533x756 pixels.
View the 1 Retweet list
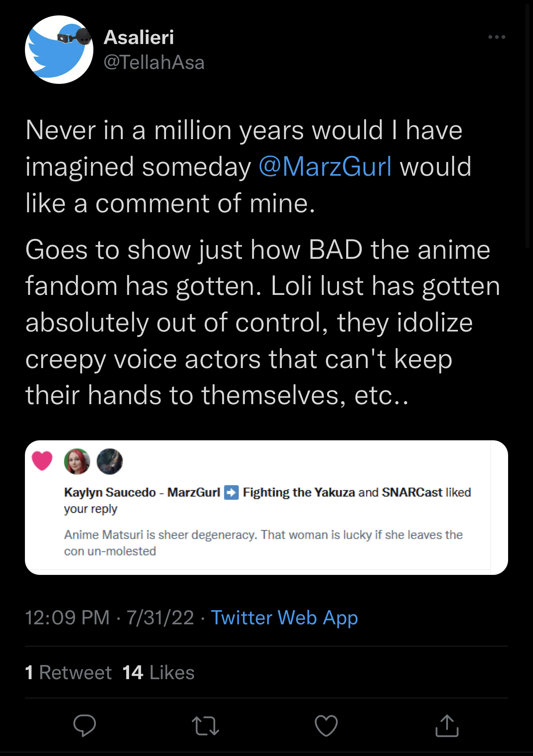pyautogui.click(x=68, y=673)
